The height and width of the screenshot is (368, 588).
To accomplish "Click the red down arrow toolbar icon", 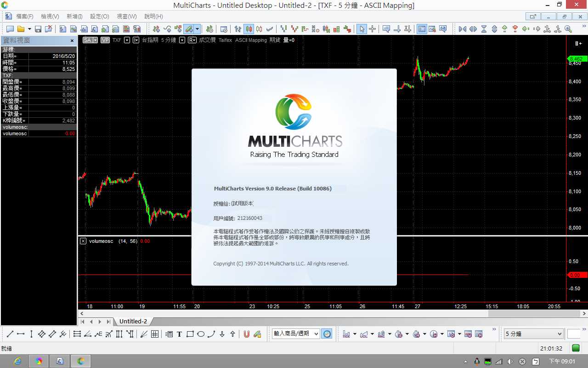I will (515, 29).
